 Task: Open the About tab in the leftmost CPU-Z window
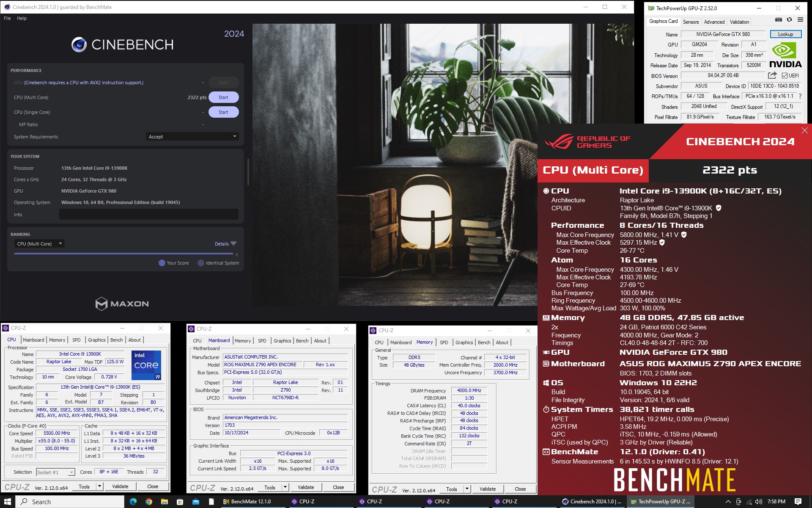pos(134,340)
